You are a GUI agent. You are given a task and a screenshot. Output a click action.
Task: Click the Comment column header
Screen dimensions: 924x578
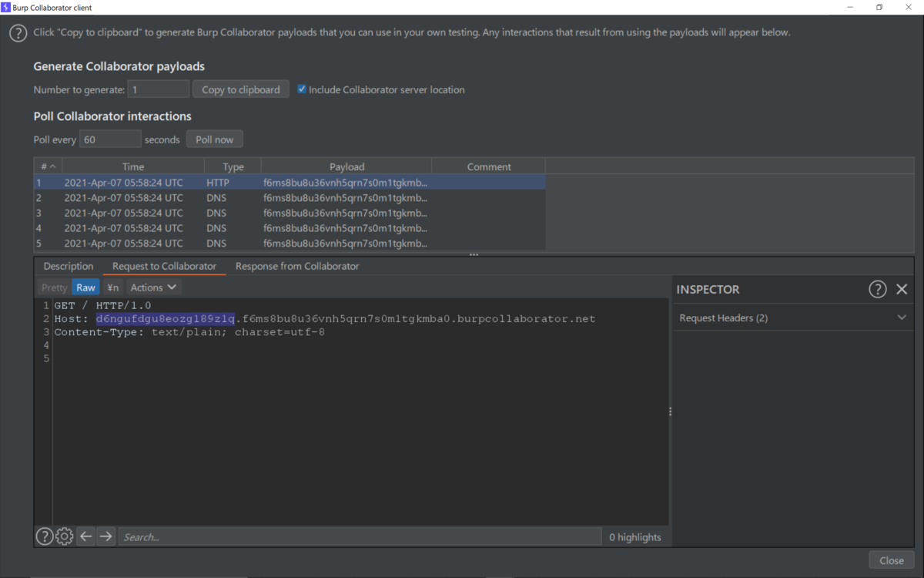click(x=489, y=166)
